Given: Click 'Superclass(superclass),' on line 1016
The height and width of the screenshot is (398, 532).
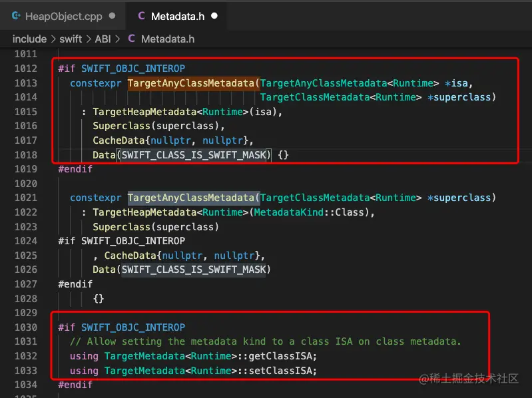Looking at the screenshot, I should pyautogui.click(x=158, y=126).
